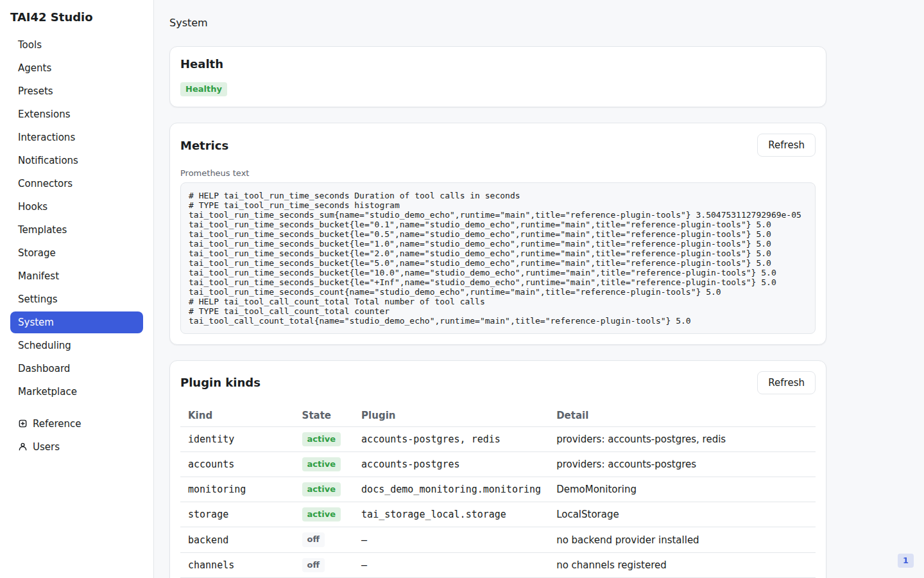The height and width of the screenshot is (578, 924).
Task: Click the Prometheus text label
Action: [214, 173]
